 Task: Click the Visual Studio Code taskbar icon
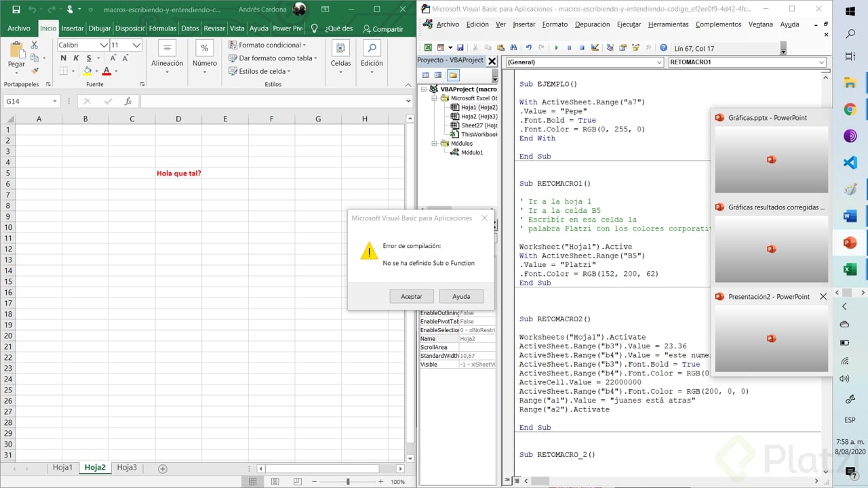[x=850, y=163]
